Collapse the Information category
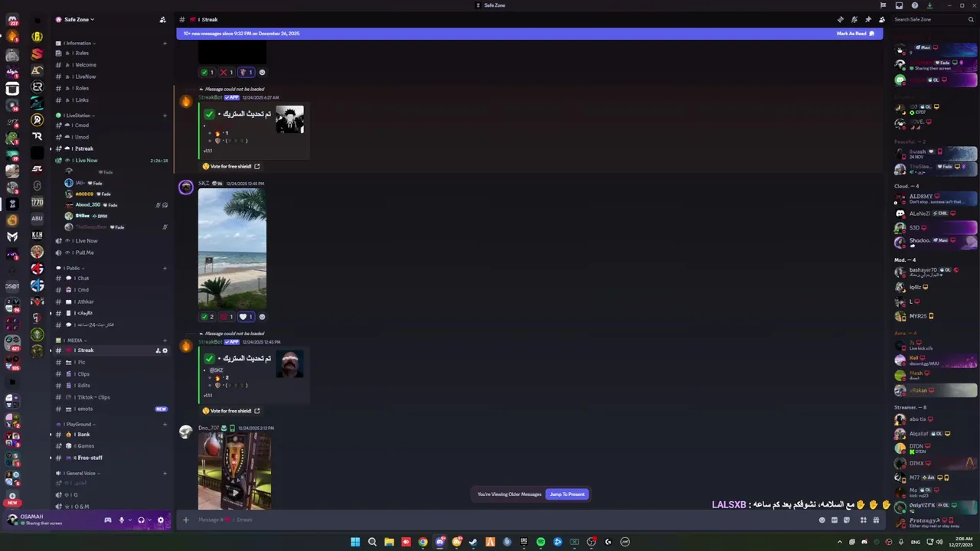 [77, 44]
